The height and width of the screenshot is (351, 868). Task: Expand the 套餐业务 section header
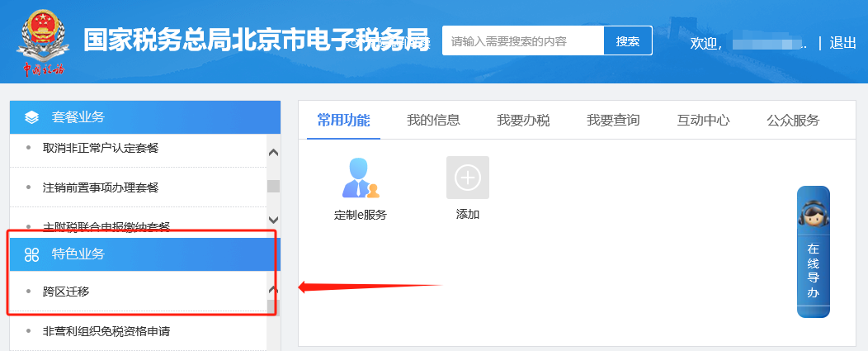(x=144, y=117)
